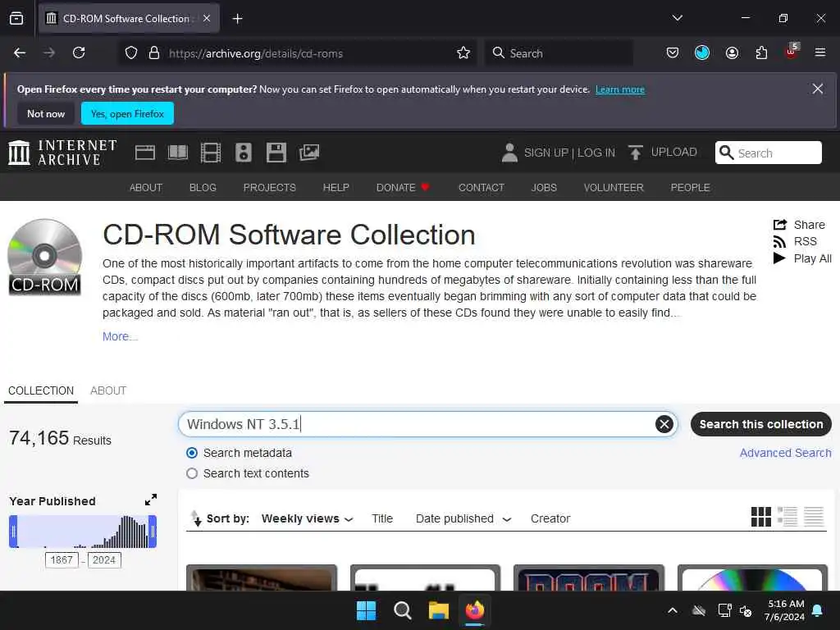Image resolution: width=840 pixels, height=630 pixels.
Task: Open Firefox application hamburger menu
Action: [x=820, y=52]
